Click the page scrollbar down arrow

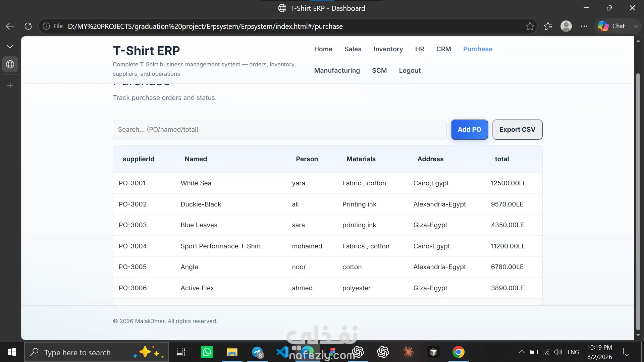[638, 335]
